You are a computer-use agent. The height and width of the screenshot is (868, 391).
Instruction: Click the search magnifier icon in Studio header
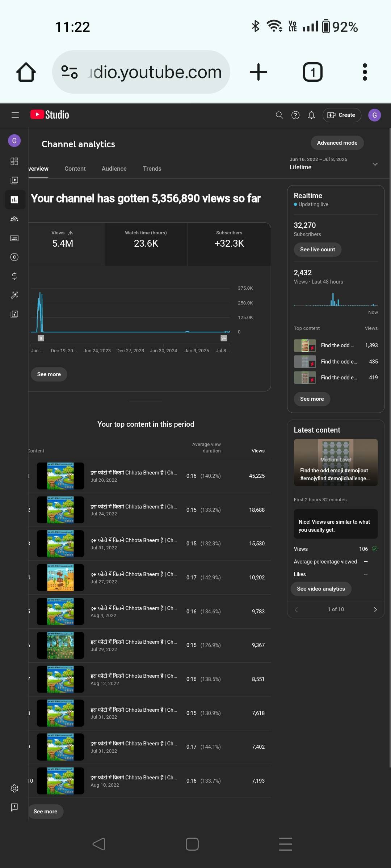click(279, 115)
